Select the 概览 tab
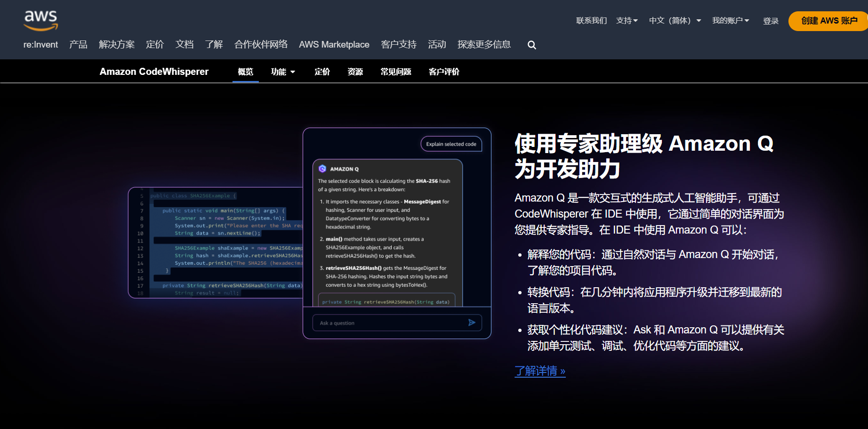 (246, 72)
